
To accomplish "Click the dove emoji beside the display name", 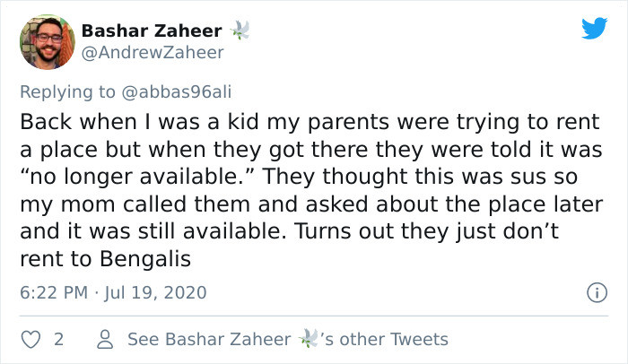I will click(239, 30).
